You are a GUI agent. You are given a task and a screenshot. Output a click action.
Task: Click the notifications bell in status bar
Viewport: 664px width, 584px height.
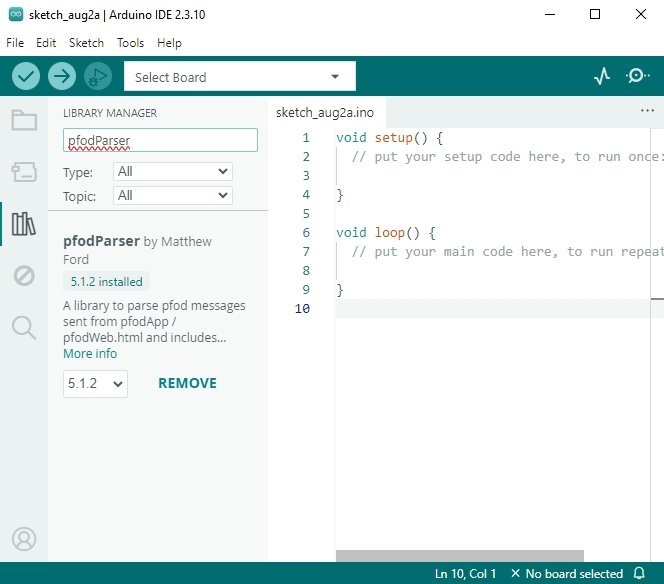click(x=639, y=573)
